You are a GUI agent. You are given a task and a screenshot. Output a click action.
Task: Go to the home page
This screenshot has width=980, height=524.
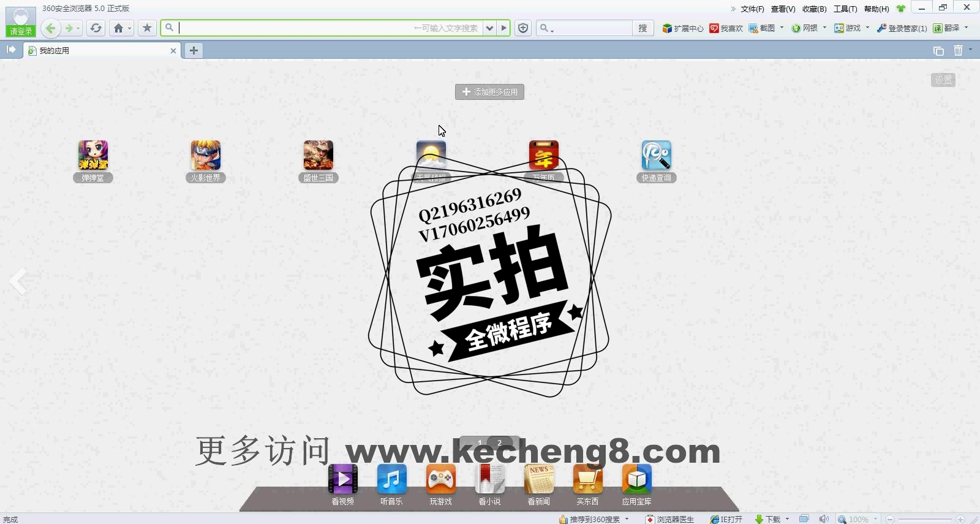(x=119, y=28)
